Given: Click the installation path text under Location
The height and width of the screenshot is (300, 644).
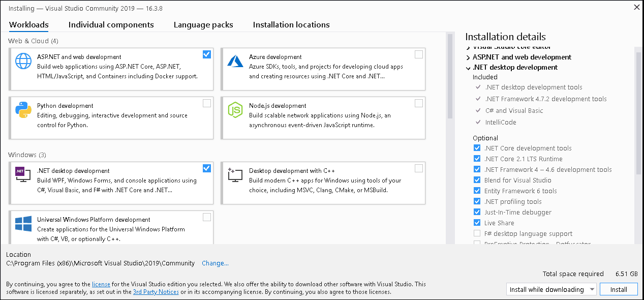Looking at the screenshot, I should click(x=100, y=263).
